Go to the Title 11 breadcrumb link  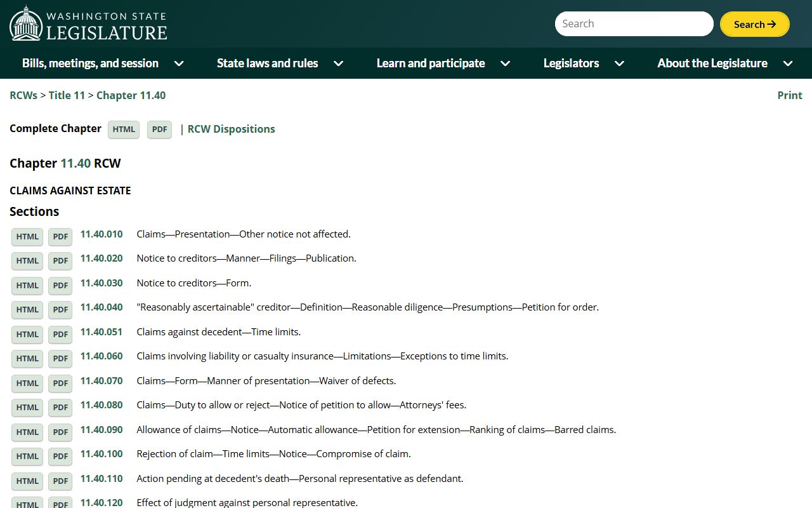pyautogui.click(x=67, y=95)
